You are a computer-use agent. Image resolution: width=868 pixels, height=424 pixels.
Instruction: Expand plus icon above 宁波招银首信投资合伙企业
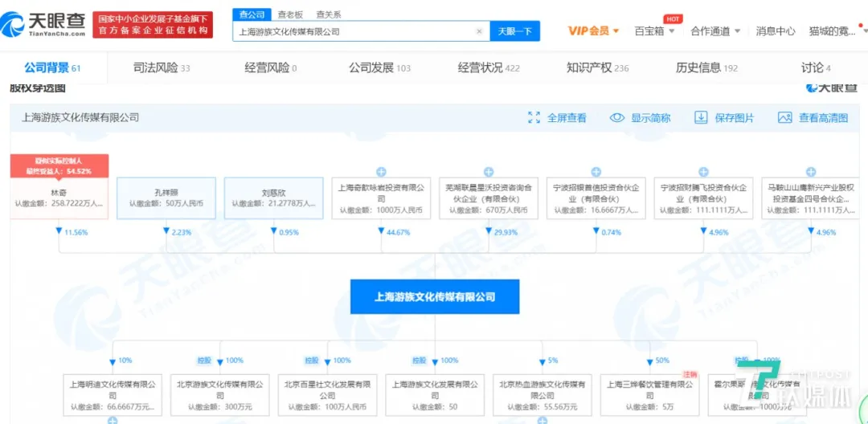tap(596, 172)
